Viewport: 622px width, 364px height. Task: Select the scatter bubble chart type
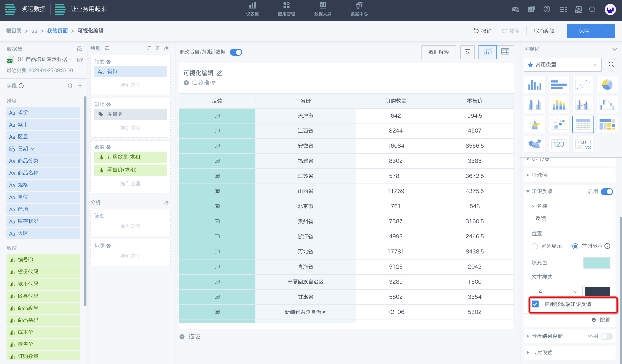pos(559,124)
